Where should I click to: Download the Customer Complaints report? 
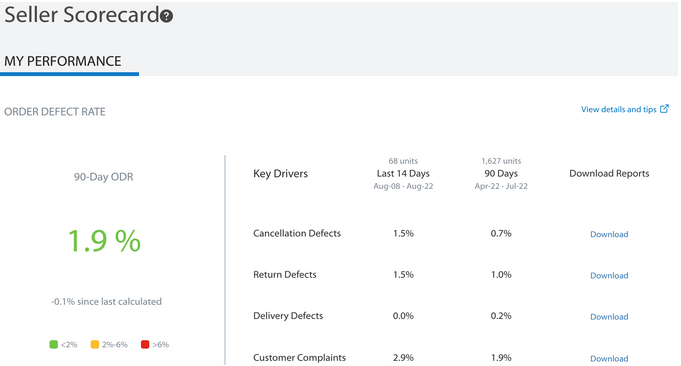pyautogui.click(x=609, y=358)
